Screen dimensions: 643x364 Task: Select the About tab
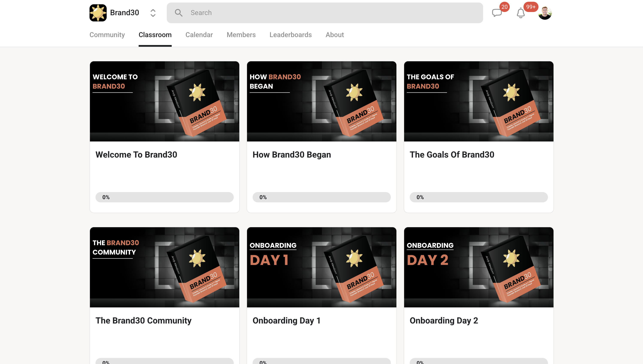(x=334, y=35)
